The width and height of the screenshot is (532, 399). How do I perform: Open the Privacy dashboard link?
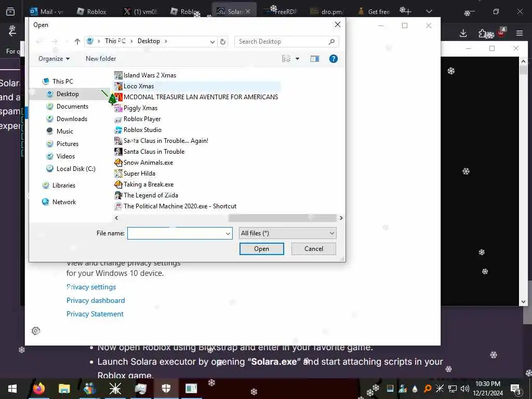coord(96,301)
